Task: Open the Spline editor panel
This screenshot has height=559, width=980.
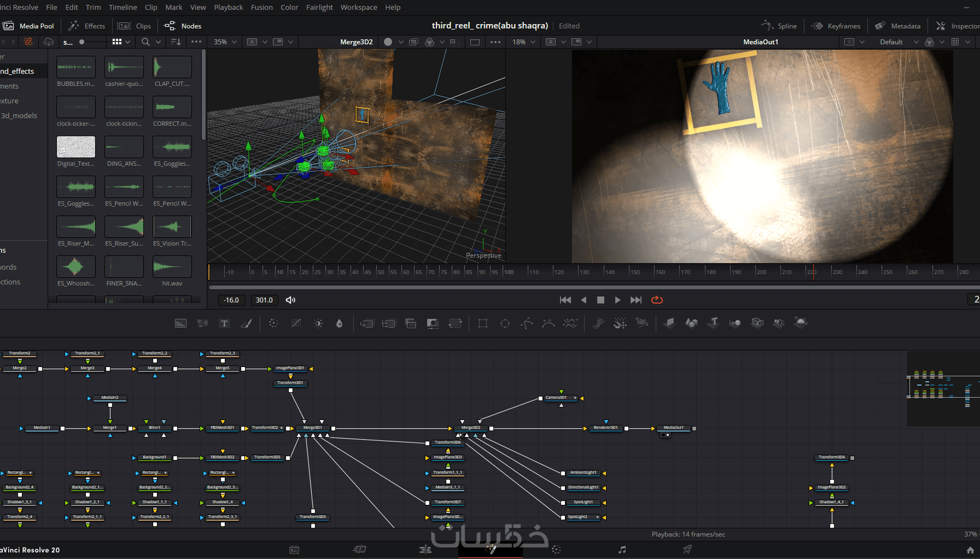Action: tap(779, 26)
